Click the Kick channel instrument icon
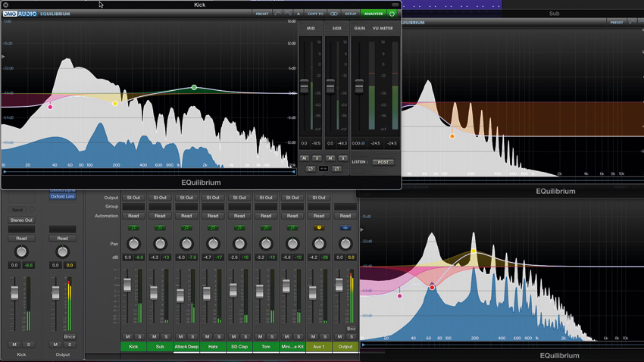 click(133, 228)
